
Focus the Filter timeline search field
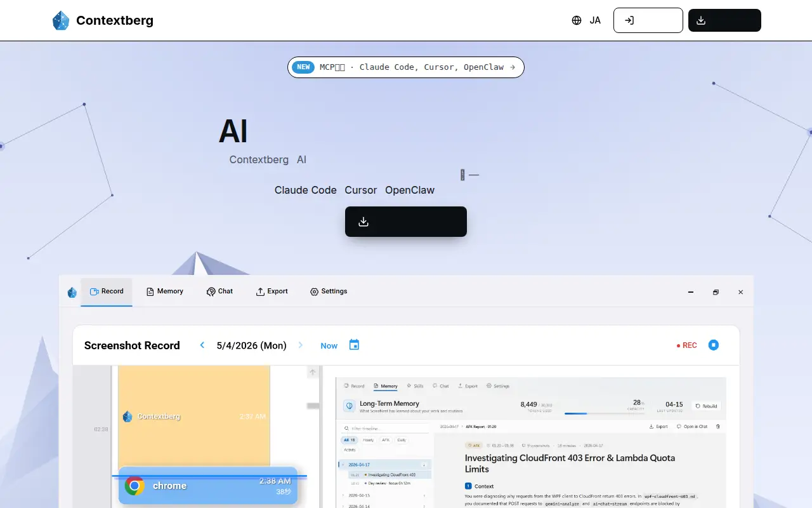tap(386, 429)
